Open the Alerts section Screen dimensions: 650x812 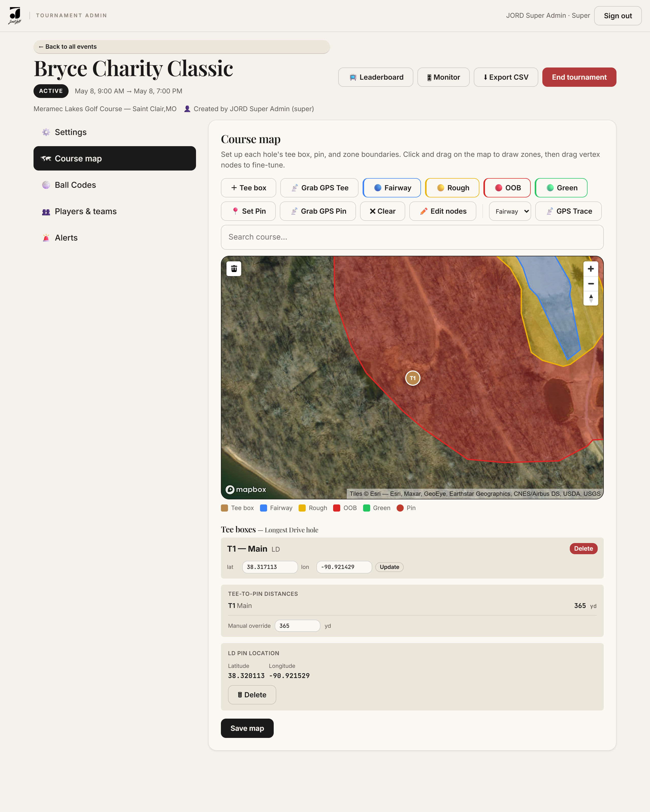[x=115, y=238]
